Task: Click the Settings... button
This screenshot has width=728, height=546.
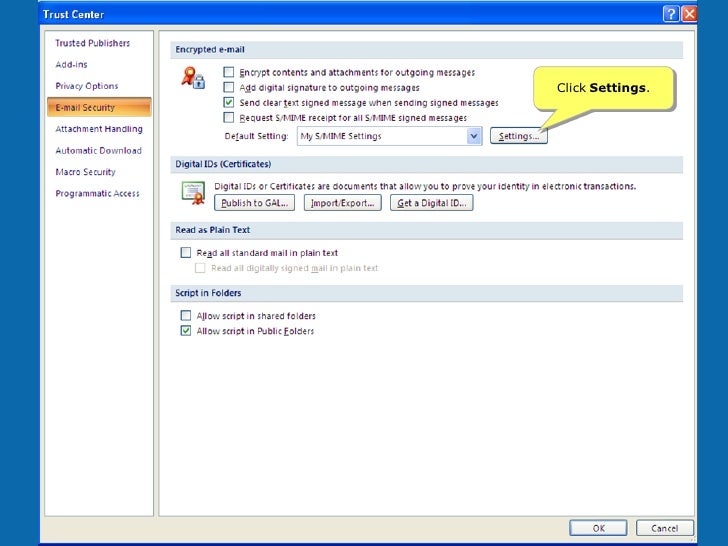Action: click(519, 136)
